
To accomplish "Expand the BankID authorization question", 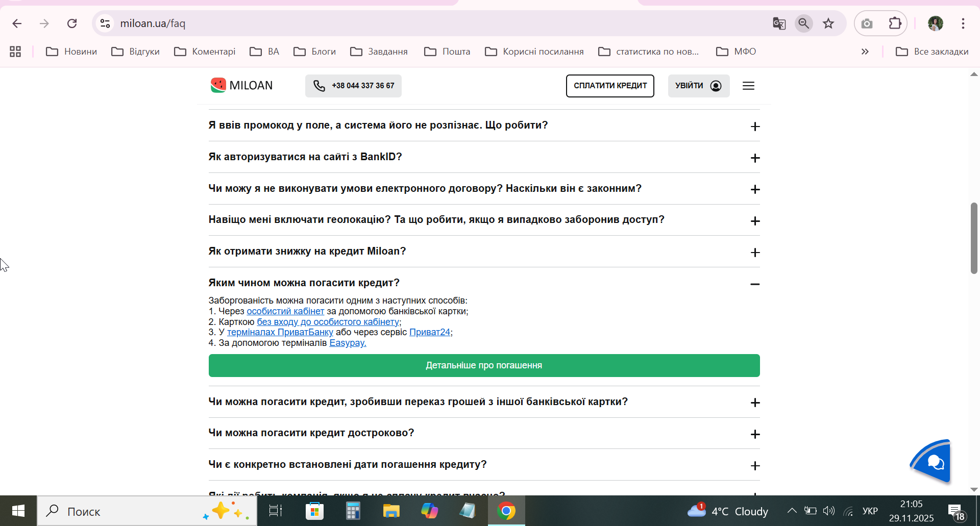I will click(484, 157).
